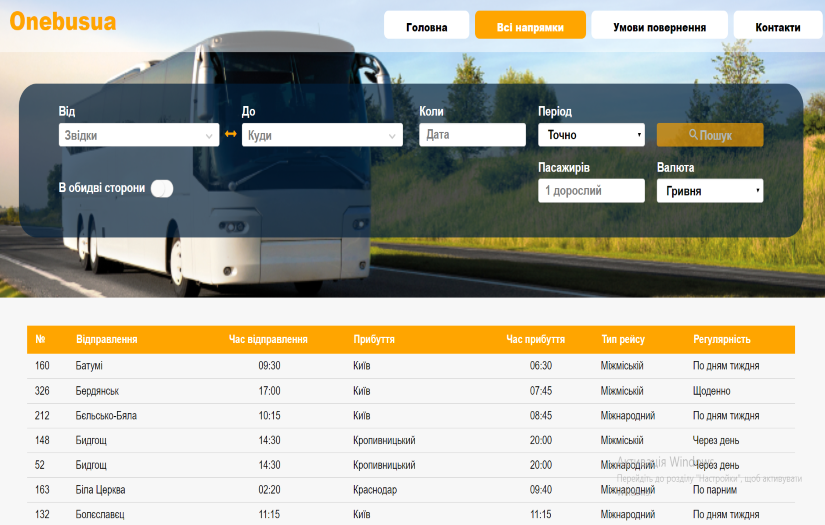Click the Час відправлення column header
This screenshot has height=525, width=825.
coord(268,339)
